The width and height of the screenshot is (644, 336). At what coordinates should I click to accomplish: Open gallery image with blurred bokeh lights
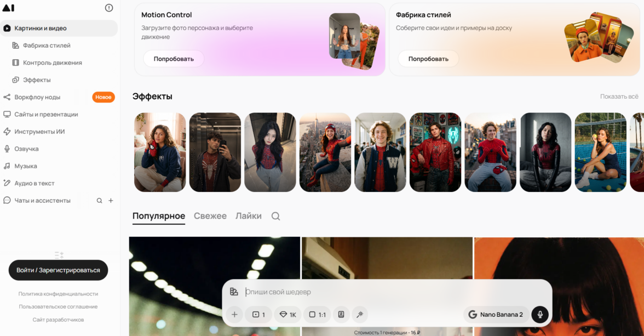pos(215,286)
